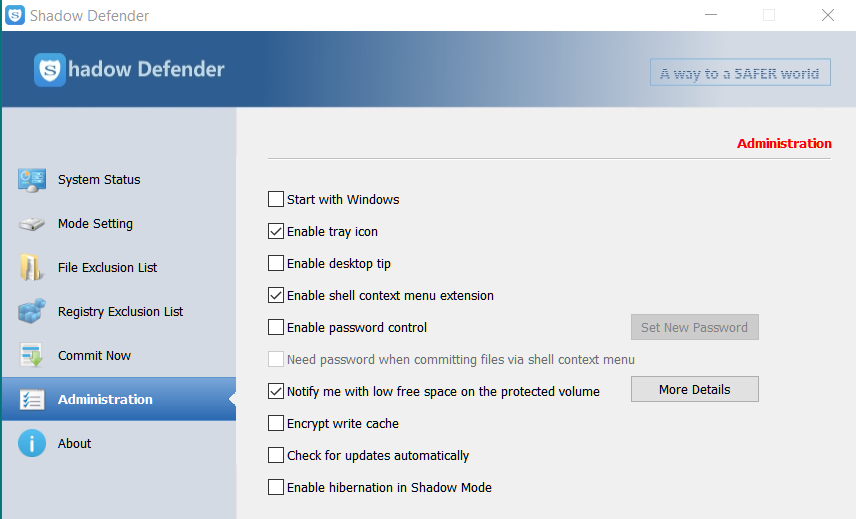This screenshot has width=856, height=519.
Task: Click the Administration checklist icon
Action: pyautogui.click(x=32, y=400)
